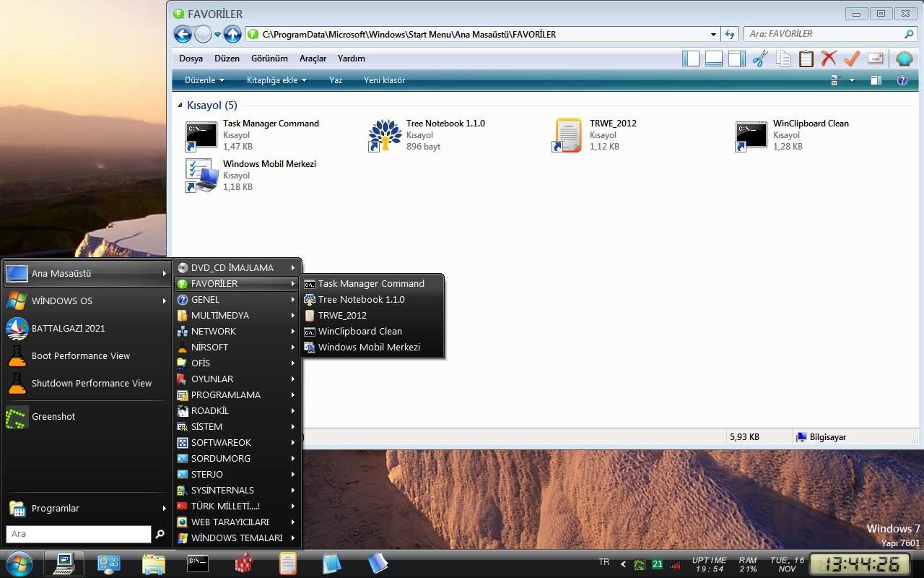Open Tree Notebook 1.1.0 from FAVORİLER submenu

tap(372, 300)
